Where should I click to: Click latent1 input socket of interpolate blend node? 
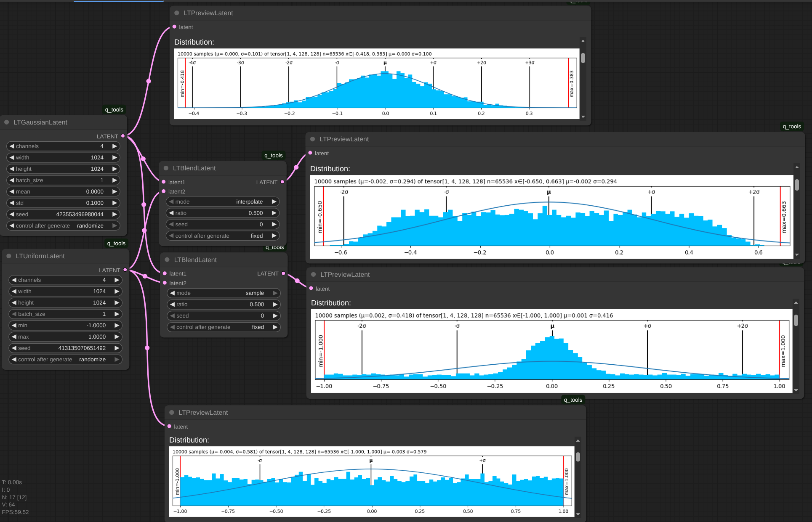point(164,182)
